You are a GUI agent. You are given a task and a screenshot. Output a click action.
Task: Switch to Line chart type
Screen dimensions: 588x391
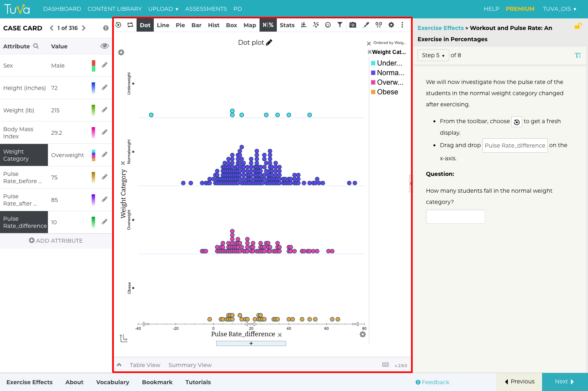click(163, 25)
